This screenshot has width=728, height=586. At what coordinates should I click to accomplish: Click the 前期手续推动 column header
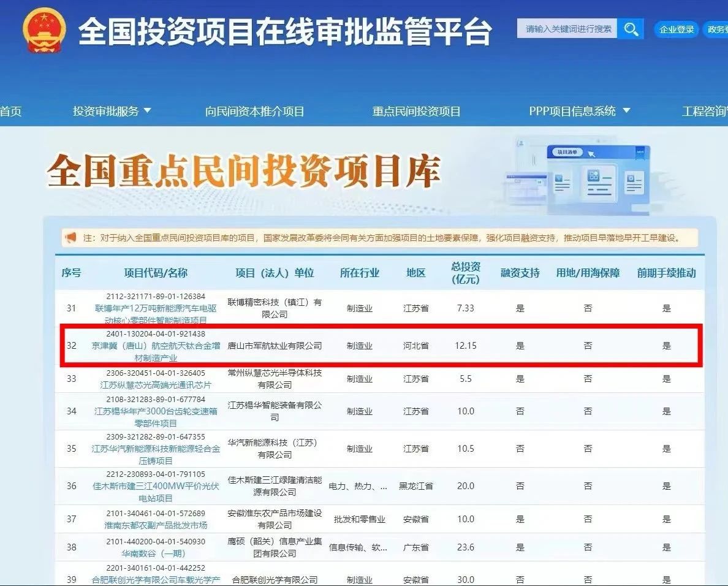666,273
